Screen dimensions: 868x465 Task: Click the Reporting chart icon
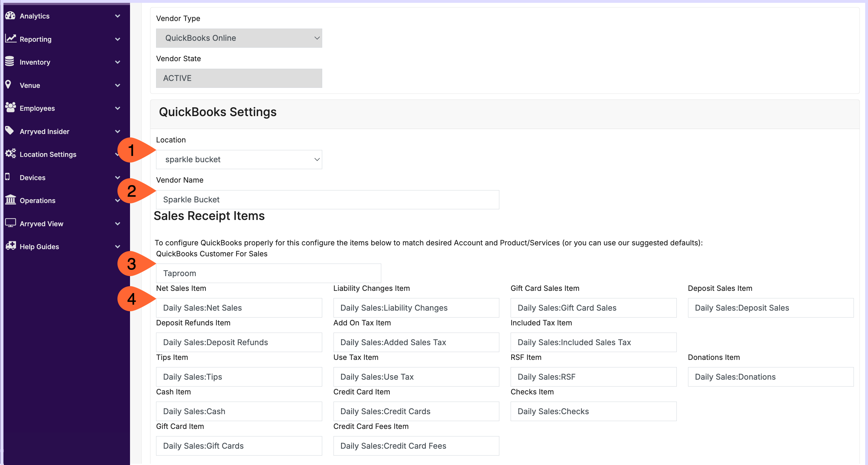10,38
